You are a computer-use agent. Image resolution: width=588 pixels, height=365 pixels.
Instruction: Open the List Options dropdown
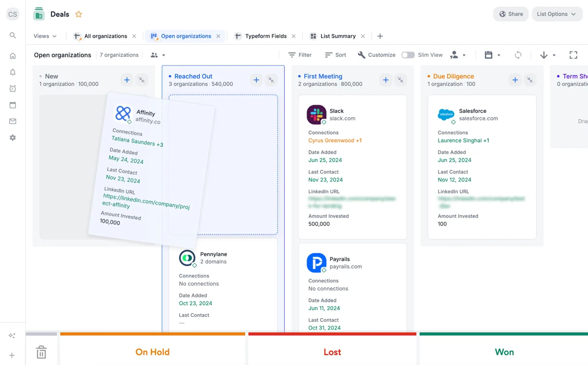[x=557, y=14]
